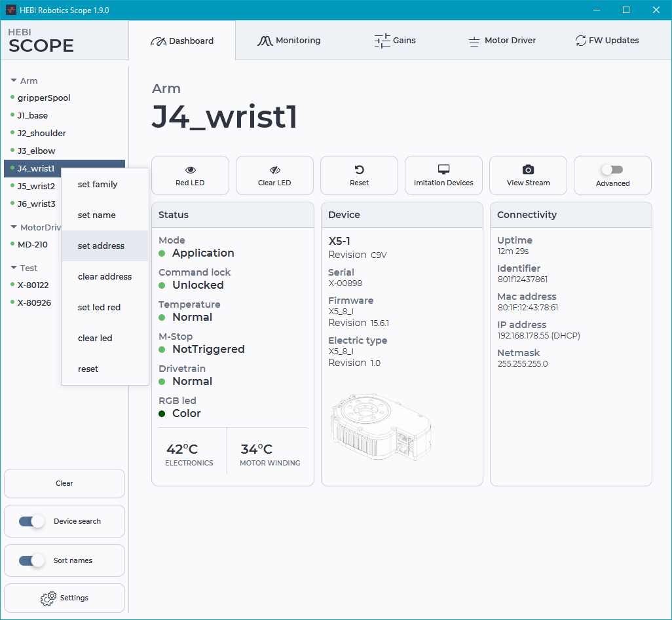Click the dark green RGB led color dot
This screenshot has width=672, height=620.
(x=162, y=414)
